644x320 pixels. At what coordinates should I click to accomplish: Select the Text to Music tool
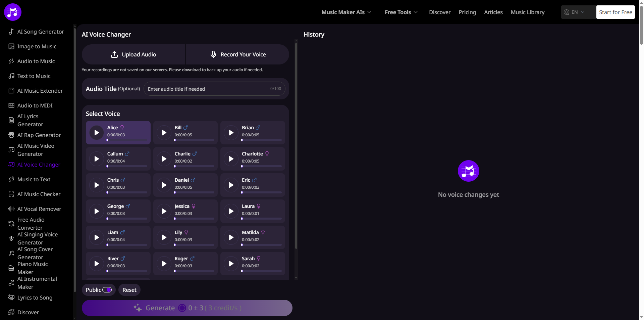[x=34, y=76]
